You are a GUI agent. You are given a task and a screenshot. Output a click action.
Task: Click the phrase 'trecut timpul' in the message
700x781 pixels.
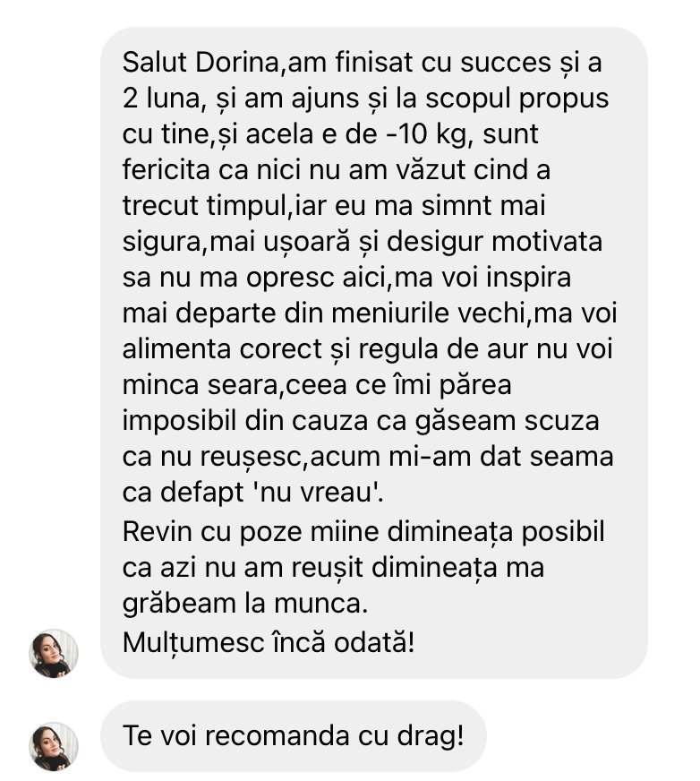pyautogui.click(x=207, y=205)
